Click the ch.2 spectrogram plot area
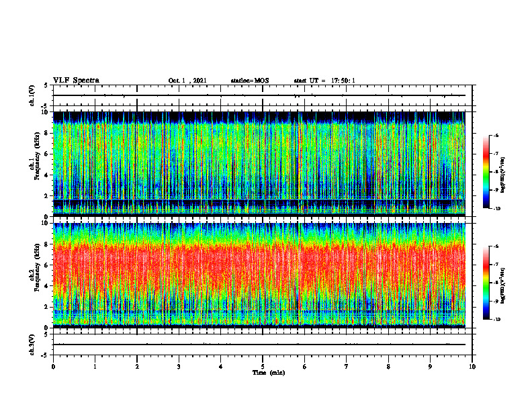This screenshot has height=411, width=532. click(259, 275)
